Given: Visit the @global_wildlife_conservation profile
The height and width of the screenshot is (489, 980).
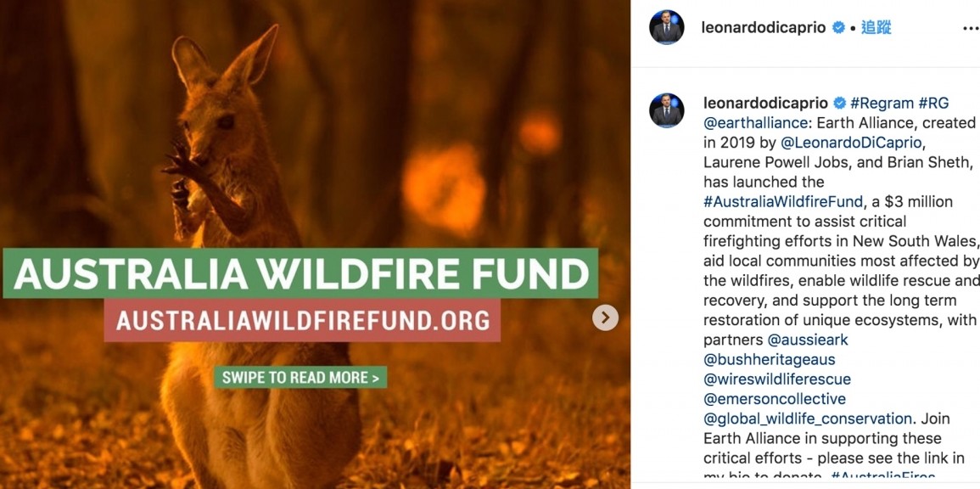Looking at the screenshot, I should tap(807, 419).
